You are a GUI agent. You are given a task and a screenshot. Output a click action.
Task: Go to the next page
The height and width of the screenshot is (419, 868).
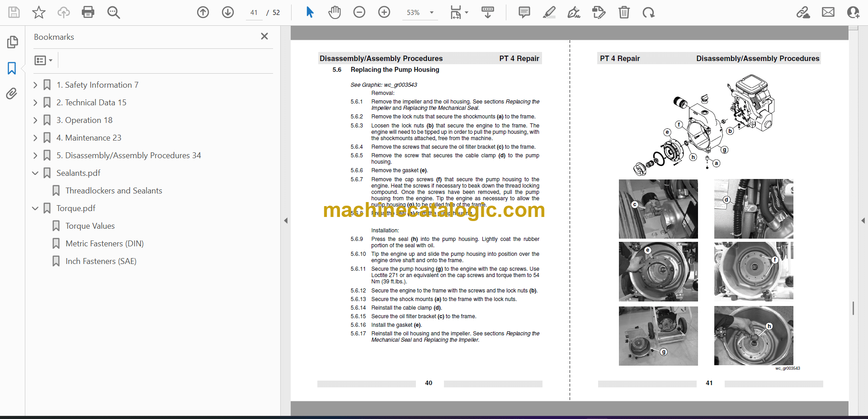pos(228,12)
